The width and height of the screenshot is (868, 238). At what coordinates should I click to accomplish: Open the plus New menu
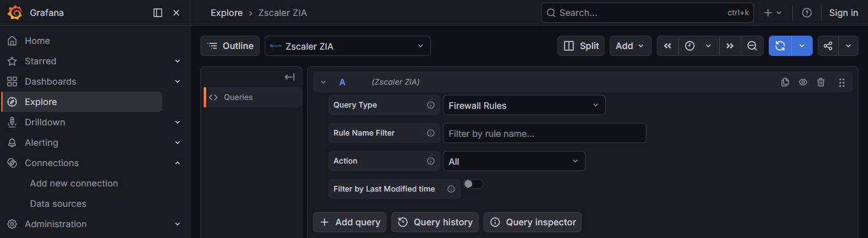(773, 13)
